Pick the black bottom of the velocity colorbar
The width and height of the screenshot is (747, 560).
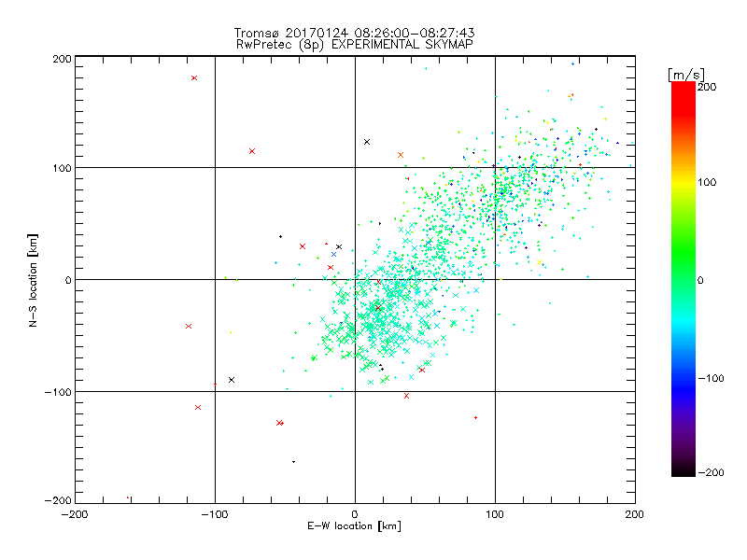tap(684, 470)
